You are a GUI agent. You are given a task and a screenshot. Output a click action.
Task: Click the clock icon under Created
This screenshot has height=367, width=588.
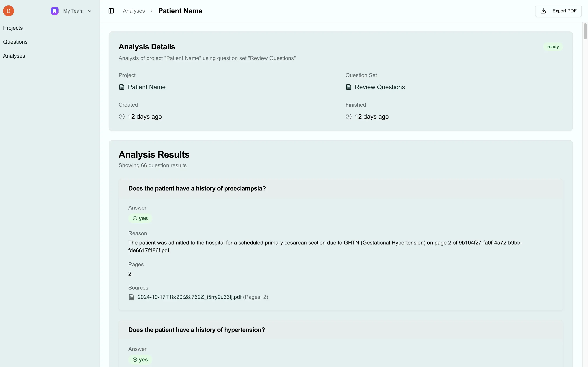[122, 117]
